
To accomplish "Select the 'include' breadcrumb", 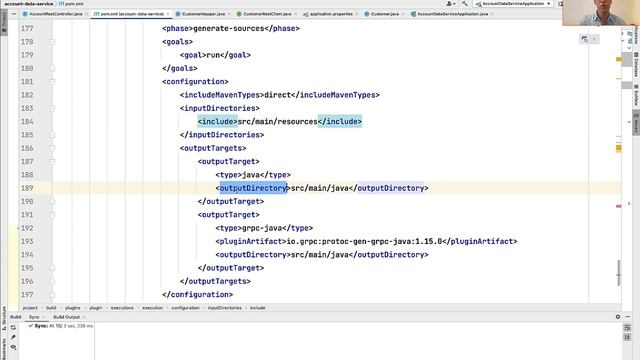I will [x=258, y=308].
